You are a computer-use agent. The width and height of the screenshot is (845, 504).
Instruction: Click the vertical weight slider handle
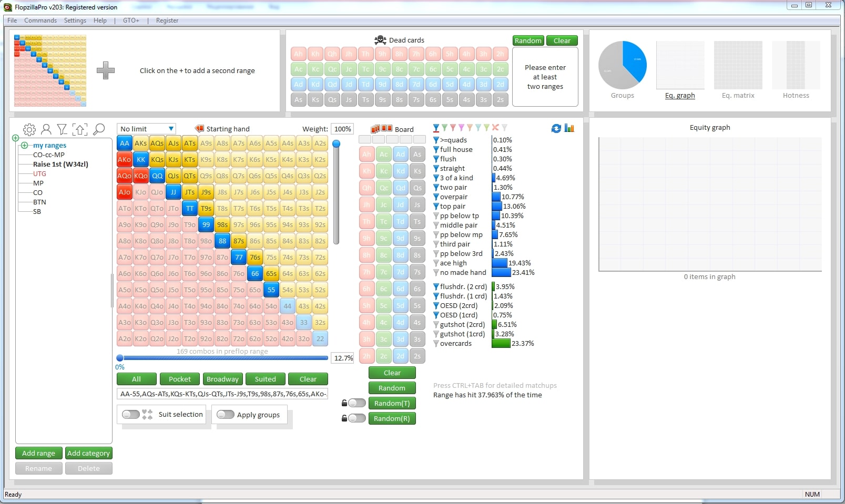click(337, 143)
